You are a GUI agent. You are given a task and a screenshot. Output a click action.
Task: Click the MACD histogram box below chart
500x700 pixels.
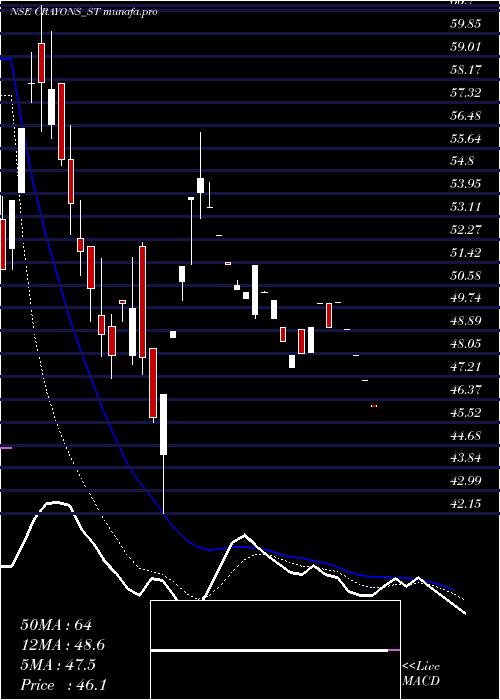point(275,650)
